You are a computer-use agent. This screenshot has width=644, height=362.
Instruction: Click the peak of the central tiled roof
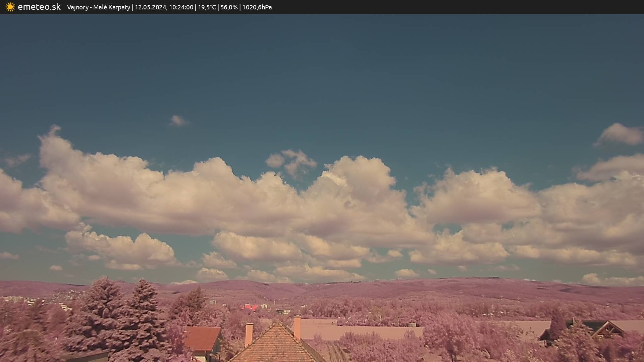(x=277, y=324)
